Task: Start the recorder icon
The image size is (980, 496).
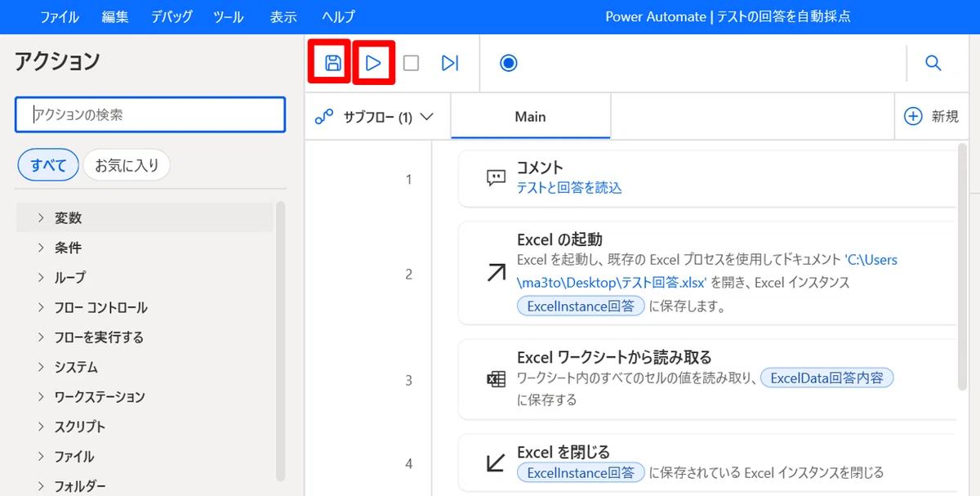Action: pyautogui.click(x=509, y=63)
